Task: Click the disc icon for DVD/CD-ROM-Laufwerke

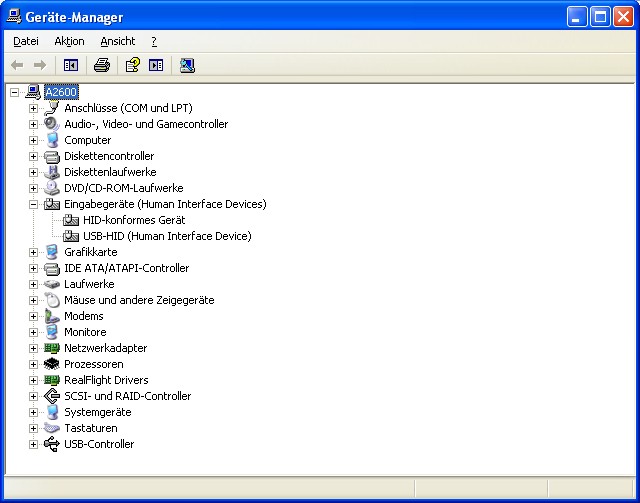Action: (52, 188)
